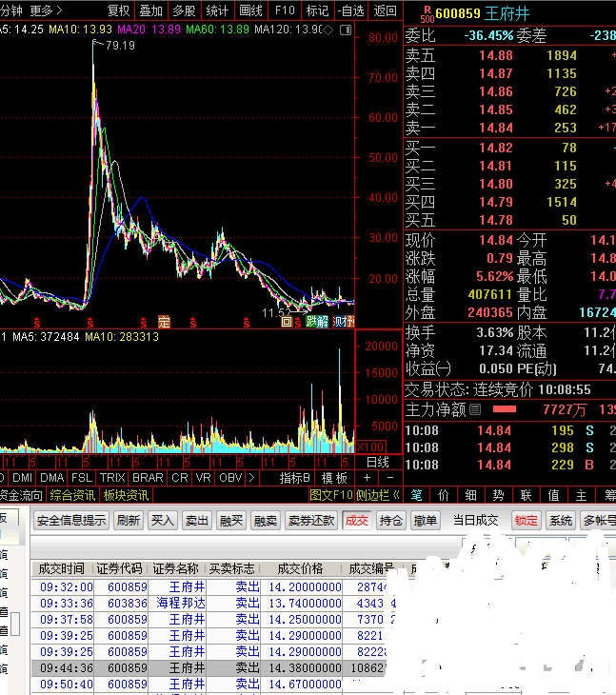Switch to the VR indicator tab
The width and height of the screenshot is (616, 695).
(204, 478)
